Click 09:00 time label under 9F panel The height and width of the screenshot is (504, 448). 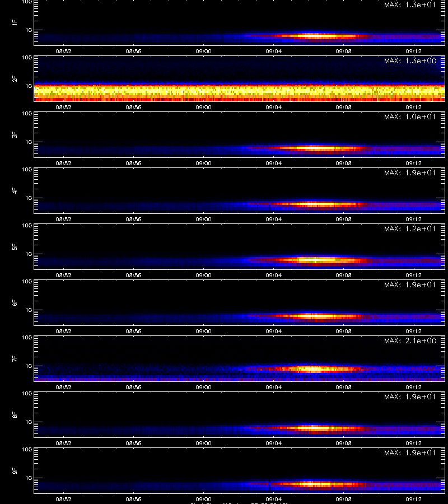click(x=203, y=500)
